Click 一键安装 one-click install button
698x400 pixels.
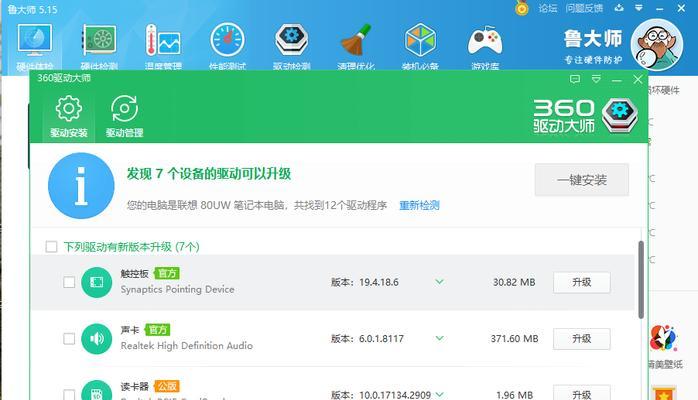point(582,180)
